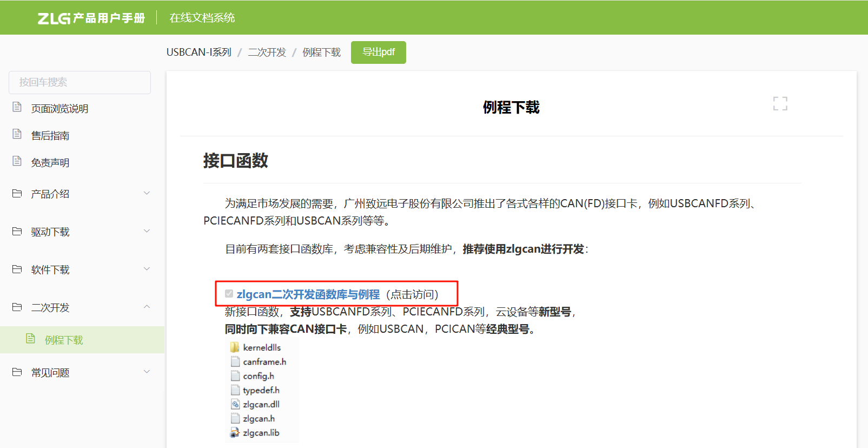This screenshot has width=868, height=448.
Task: Click the ZLG 产品用户手册 logo
Action: (x=91, y=18)
